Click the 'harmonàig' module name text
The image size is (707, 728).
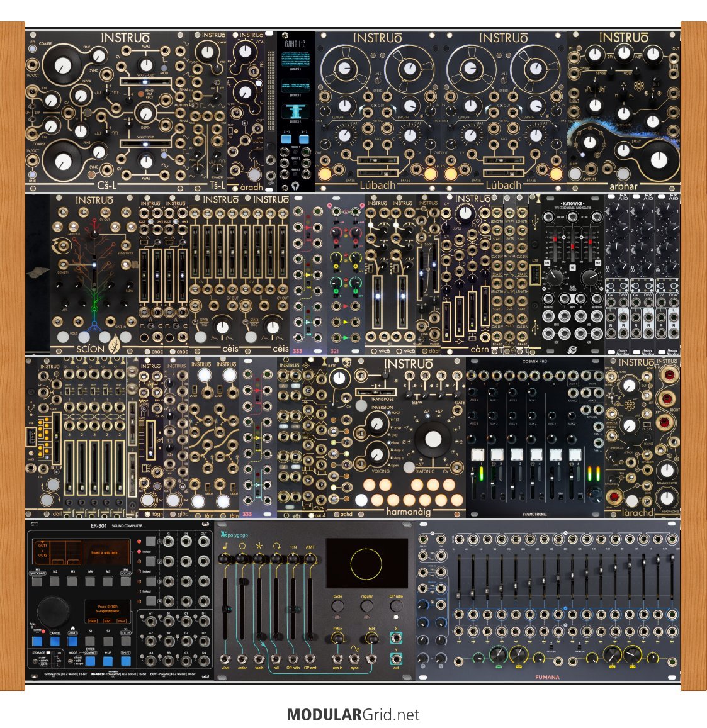(x=409, y=512)
